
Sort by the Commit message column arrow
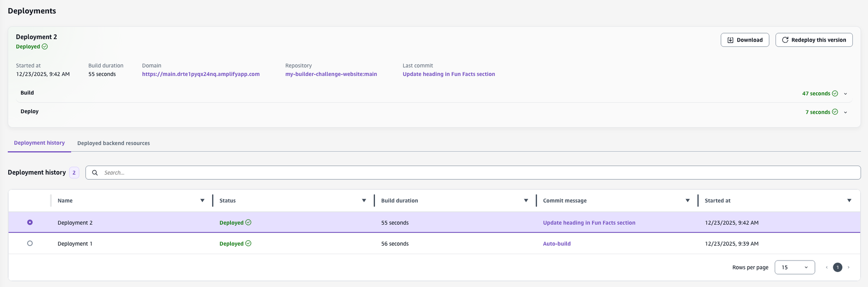click(x=687, y=200)
